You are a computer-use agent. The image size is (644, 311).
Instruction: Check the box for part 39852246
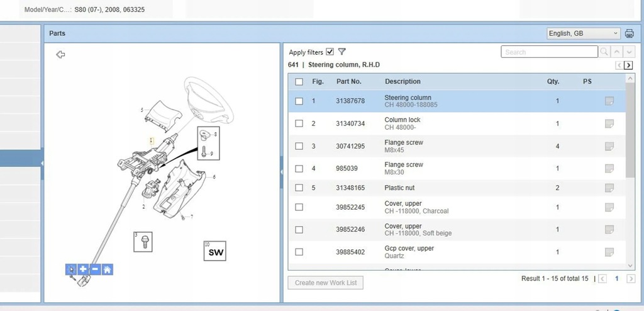pos(299,229)
